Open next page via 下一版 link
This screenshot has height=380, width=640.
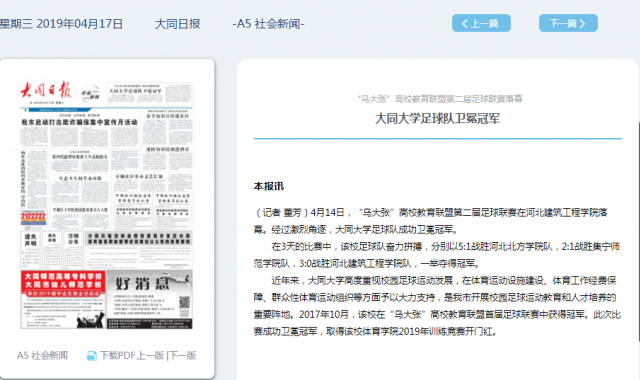coord(182,356)
